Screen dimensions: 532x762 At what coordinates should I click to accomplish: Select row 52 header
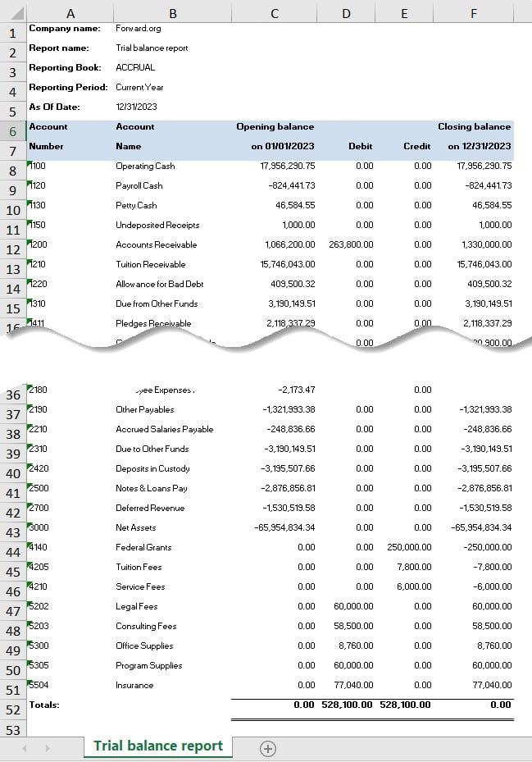click(13, 710)
